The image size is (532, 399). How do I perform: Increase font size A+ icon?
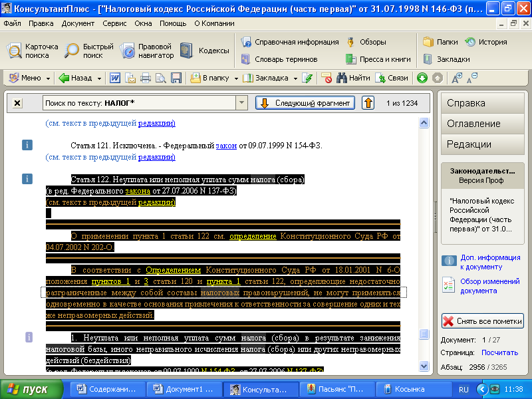457,78
